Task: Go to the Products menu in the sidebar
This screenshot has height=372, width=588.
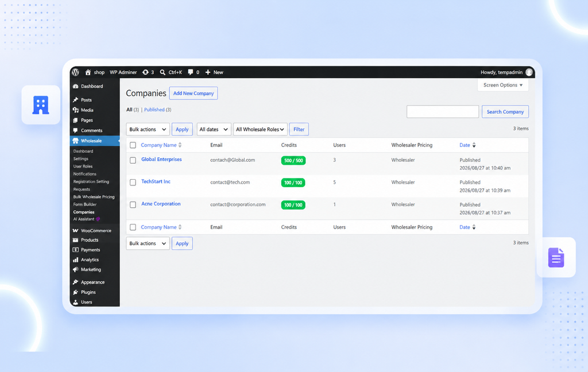Action: pyautogui.click(x=90, y=240)
